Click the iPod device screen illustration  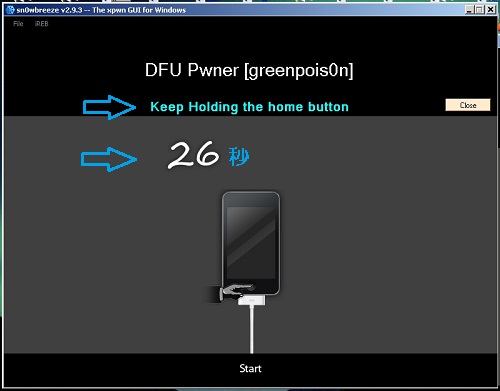(x=251, y=243)
